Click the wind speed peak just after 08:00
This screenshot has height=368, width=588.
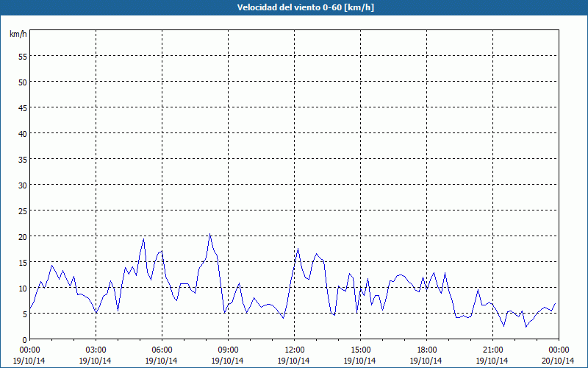tap(209, 234)
